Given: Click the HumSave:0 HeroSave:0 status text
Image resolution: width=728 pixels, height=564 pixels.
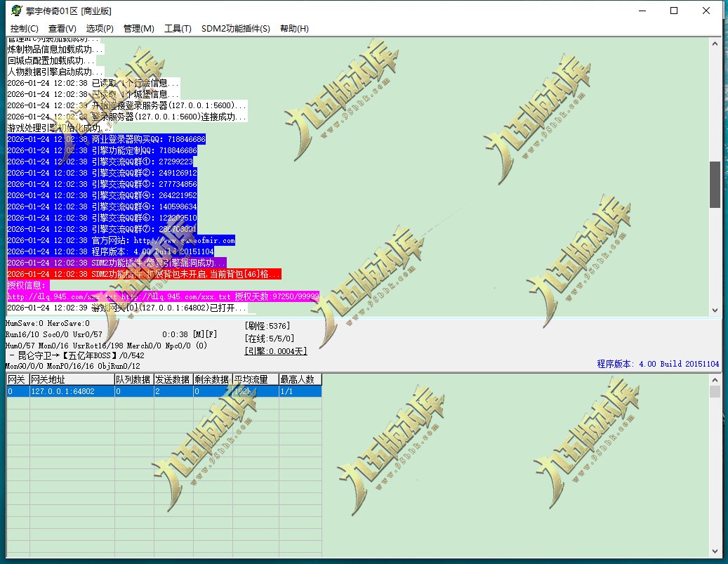Looking at the screenshot, I should [x=47, y=323].
